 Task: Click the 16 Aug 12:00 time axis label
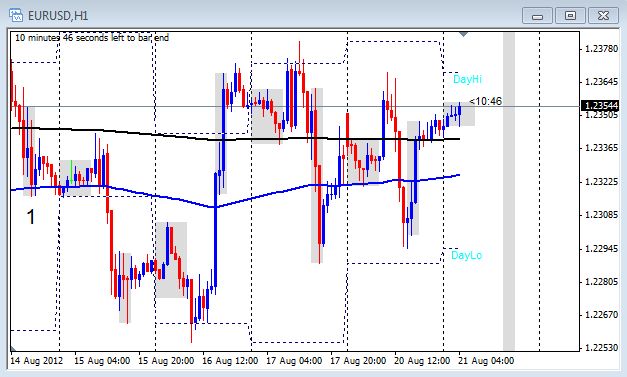coord(230,361)
